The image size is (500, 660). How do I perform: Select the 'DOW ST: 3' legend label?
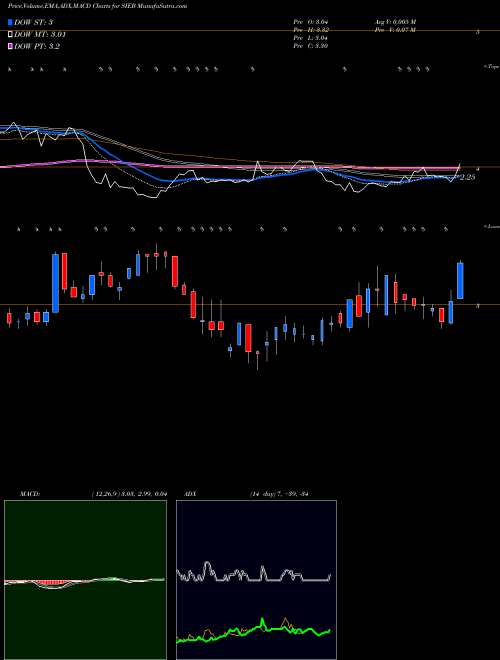coord(33,22)
